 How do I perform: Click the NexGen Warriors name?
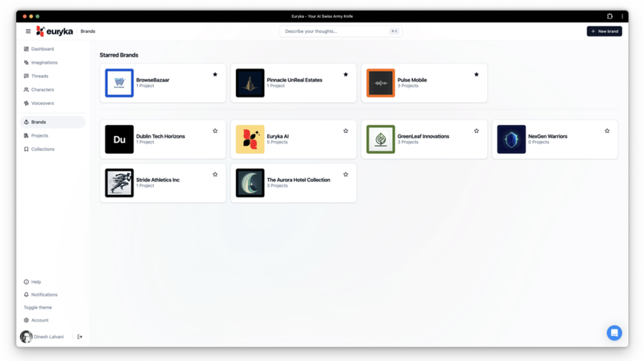point(547,136)
